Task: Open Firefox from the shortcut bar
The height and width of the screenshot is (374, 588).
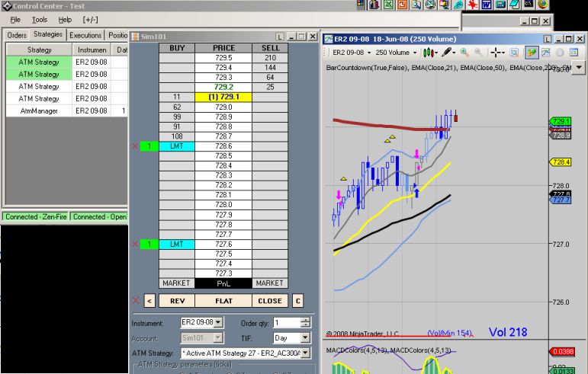Action: (543, 5)
